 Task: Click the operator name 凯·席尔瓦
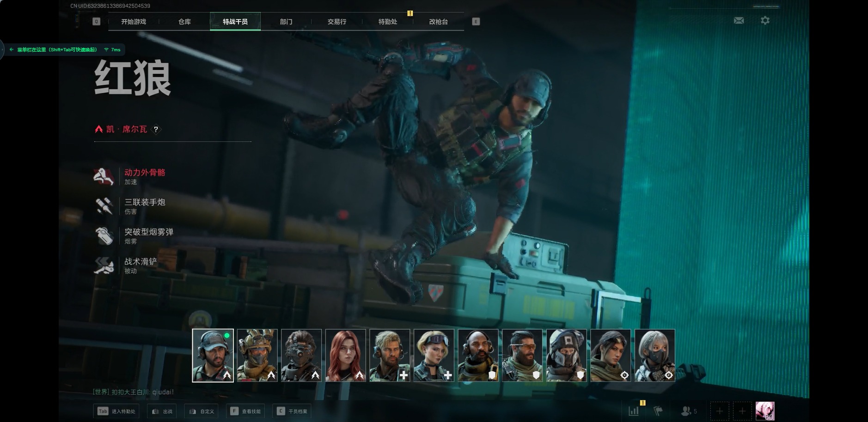[127, 129]
